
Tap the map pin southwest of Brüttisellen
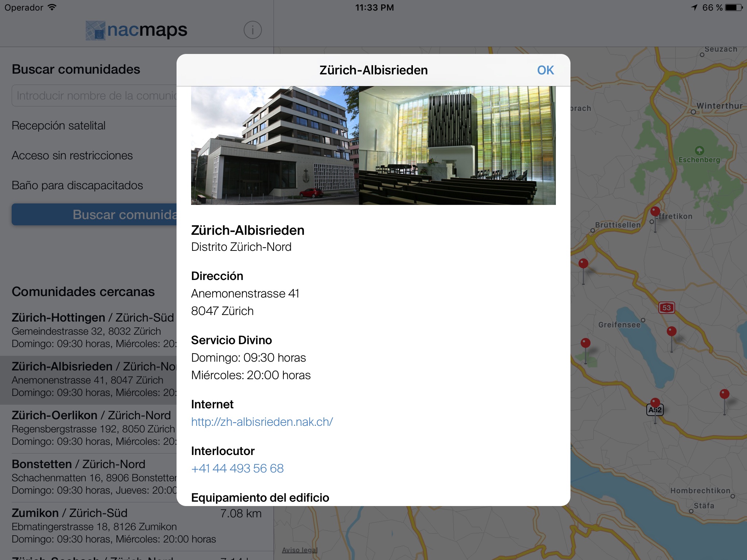point(584,264)
